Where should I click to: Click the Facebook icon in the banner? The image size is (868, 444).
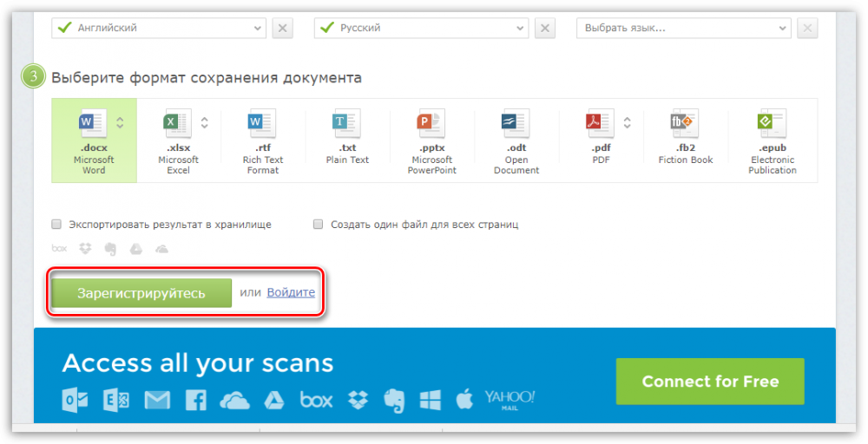tap(194, 400)
